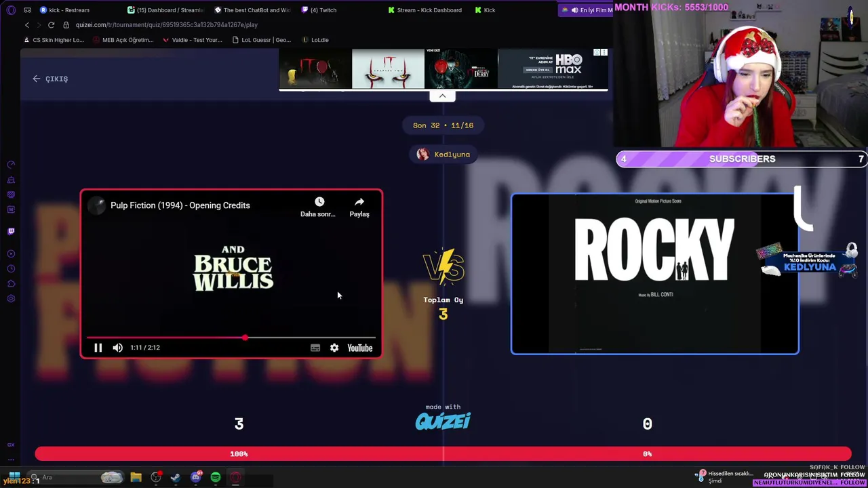The image size is (868, 488).
Task: Click the Kedlyuna user chip
Action: pos(444,155)
